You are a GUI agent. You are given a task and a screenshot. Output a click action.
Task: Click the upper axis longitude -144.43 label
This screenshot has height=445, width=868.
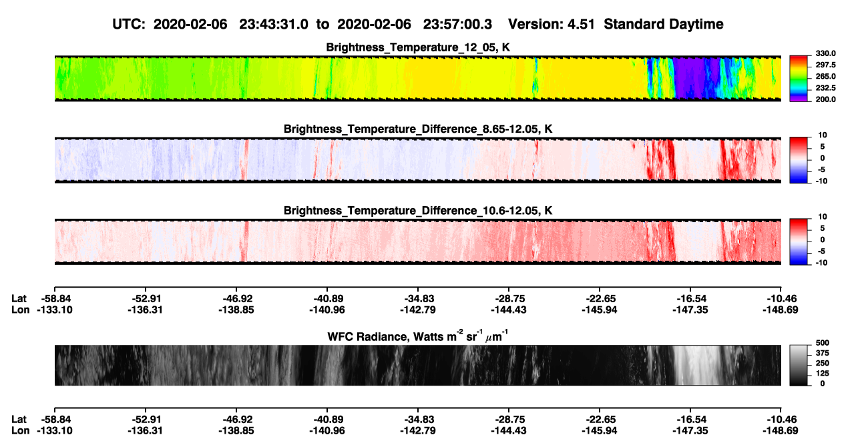tap(508, 309)
